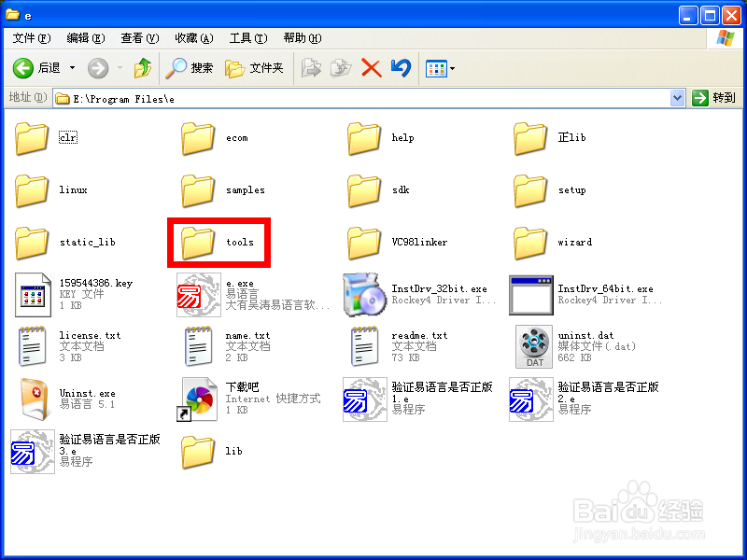Screen dimensions: 747x560
Task: Select the samples folder
Action: pyautogui.click(x=222, y=190)
